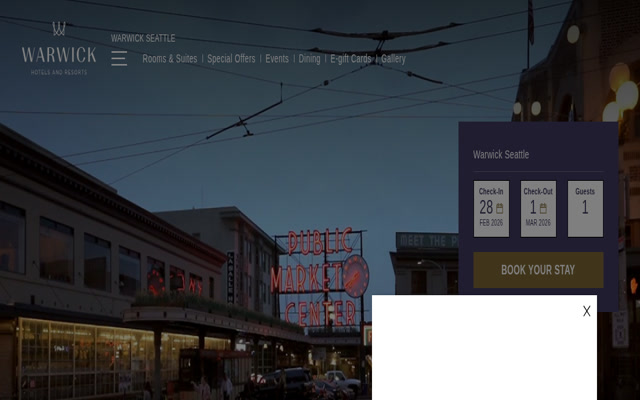Image resolution: width=640 pixels, height=400 pixels.
Task: Select Dining in navigation
Action: pos(309,59)
